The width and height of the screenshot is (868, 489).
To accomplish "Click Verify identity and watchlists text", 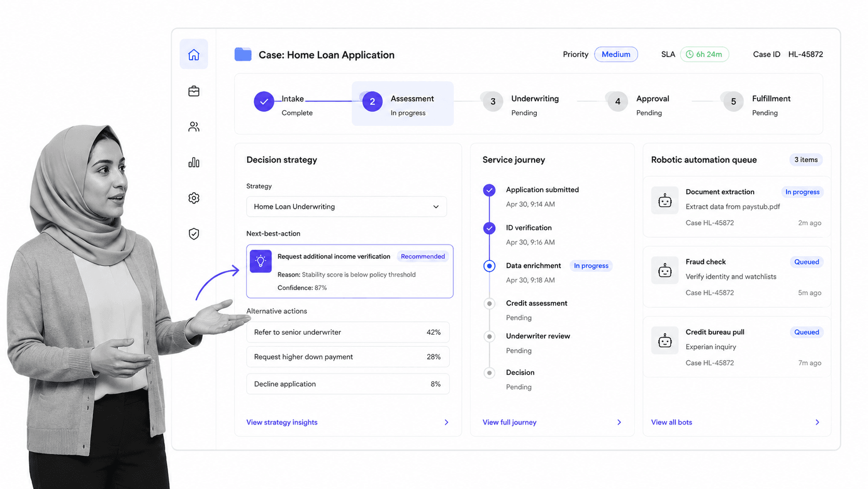I will tap(731, 276).
